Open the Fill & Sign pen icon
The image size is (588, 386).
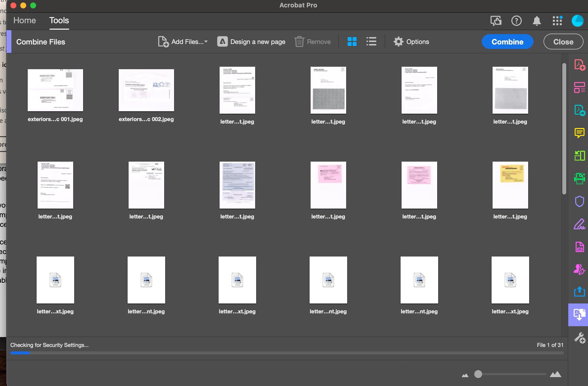pos(579,224)
